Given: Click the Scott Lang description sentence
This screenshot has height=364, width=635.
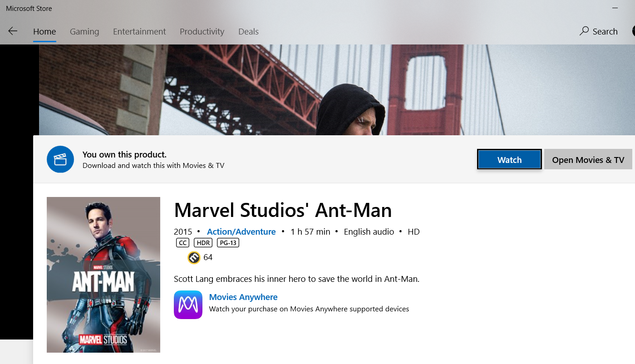Looking at the screenshot, I should click(296, 279).
